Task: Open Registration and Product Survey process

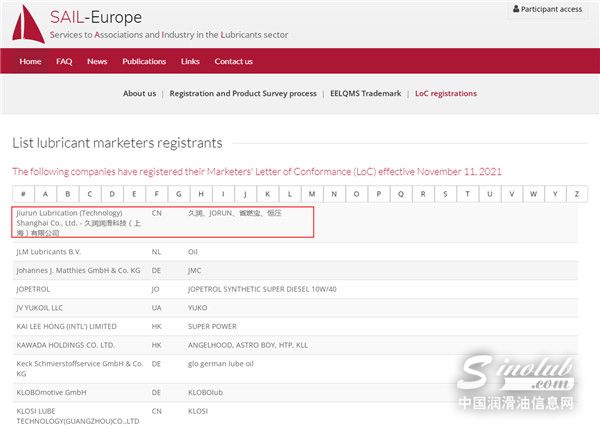Action: 243,94
